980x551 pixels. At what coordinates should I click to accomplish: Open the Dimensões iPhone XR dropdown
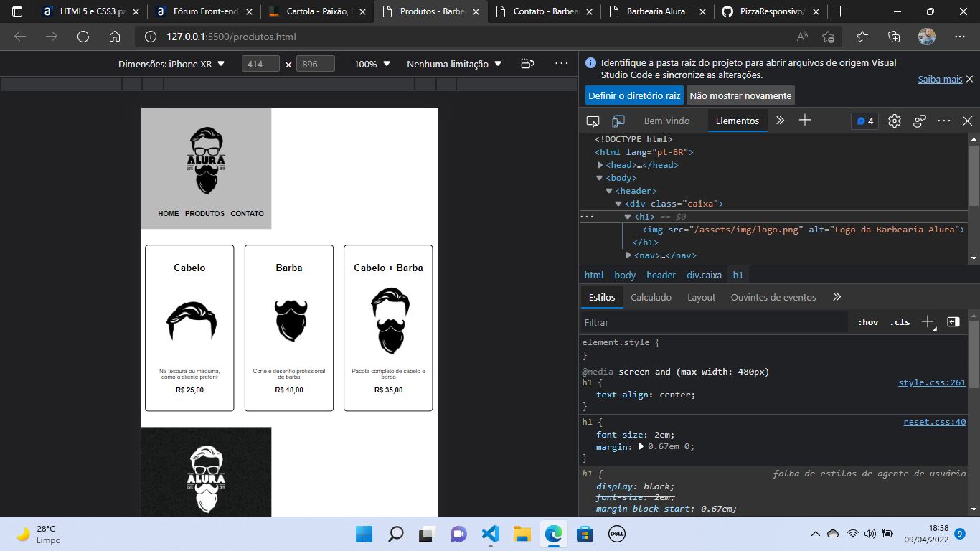171,64
